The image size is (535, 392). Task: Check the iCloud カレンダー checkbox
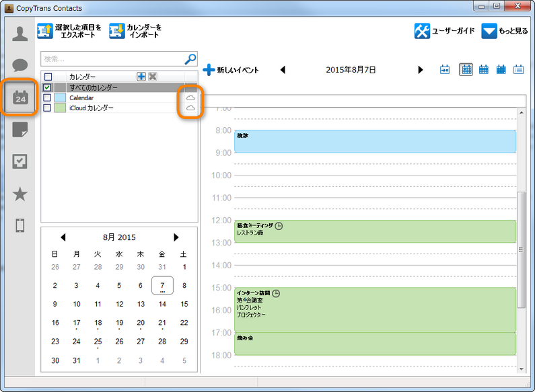click(x=47, y=108)
